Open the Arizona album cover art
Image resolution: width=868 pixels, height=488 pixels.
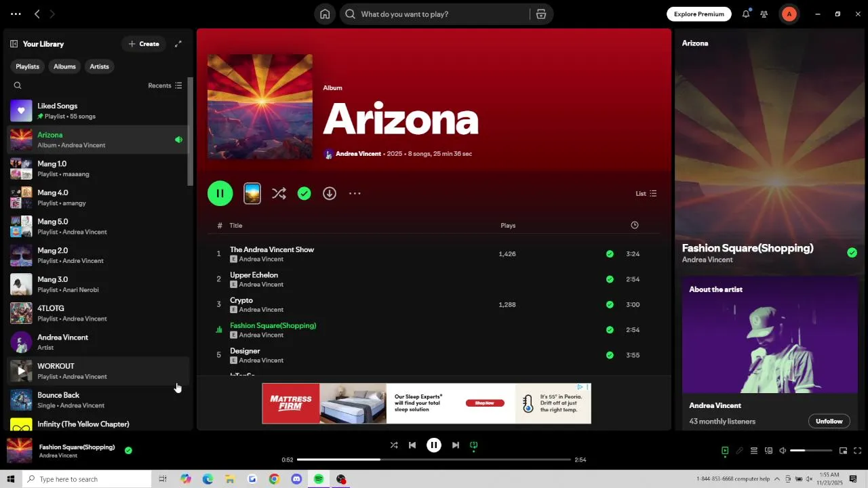260,106
